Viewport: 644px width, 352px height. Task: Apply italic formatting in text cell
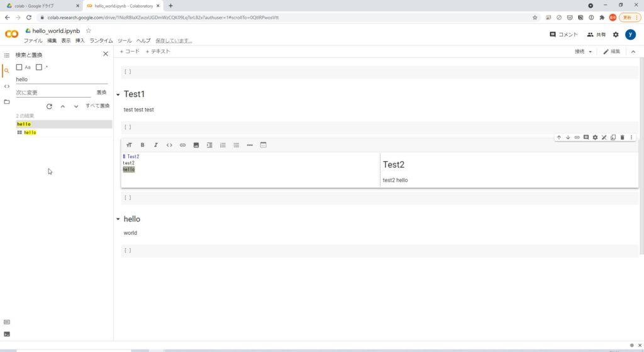[156, 145]
